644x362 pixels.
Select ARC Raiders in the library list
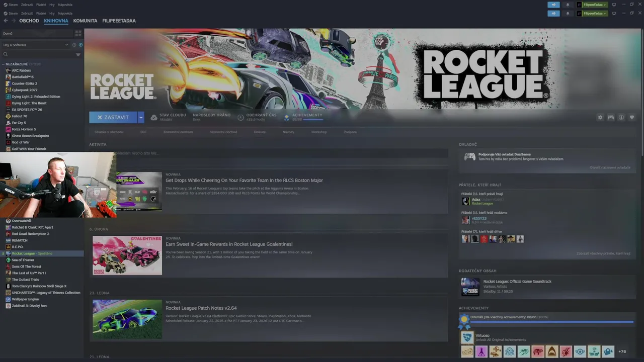(x=21, y=70)
